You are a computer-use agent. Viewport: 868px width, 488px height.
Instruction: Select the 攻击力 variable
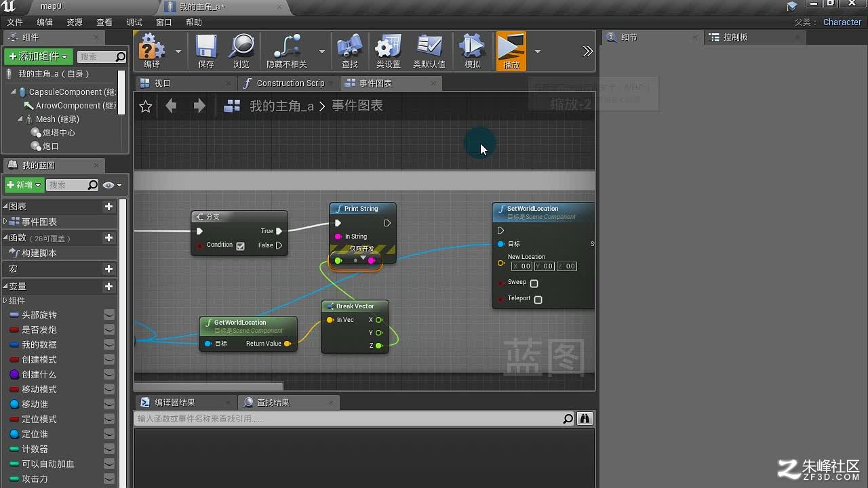[x=35, y=479]
